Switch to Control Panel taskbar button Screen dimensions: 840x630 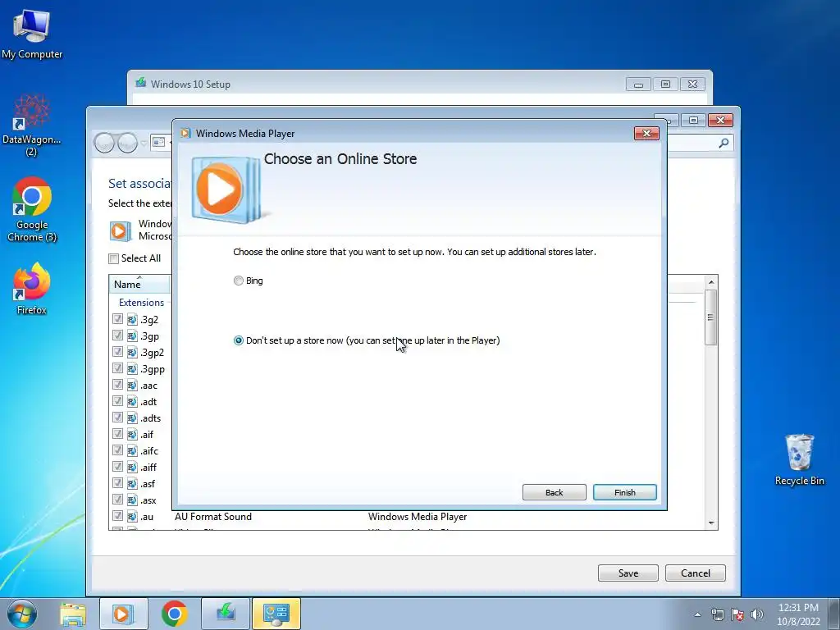coord(276,614)
